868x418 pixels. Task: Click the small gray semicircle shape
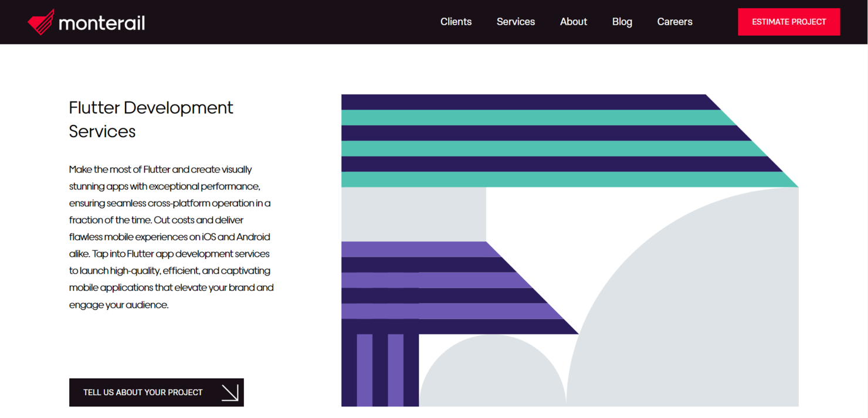pyautogui.click(x=493, y=375)
